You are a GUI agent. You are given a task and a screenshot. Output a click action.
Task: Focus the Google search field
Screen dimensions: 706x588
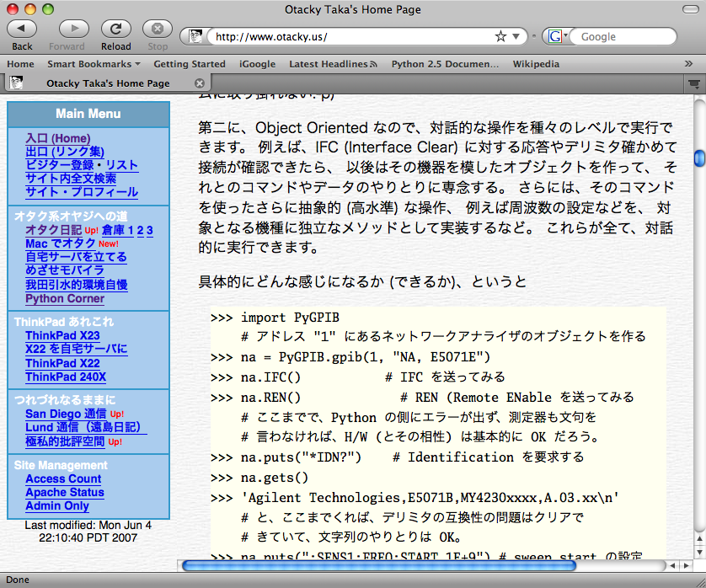pyautogui.click(x=623, y=36)
